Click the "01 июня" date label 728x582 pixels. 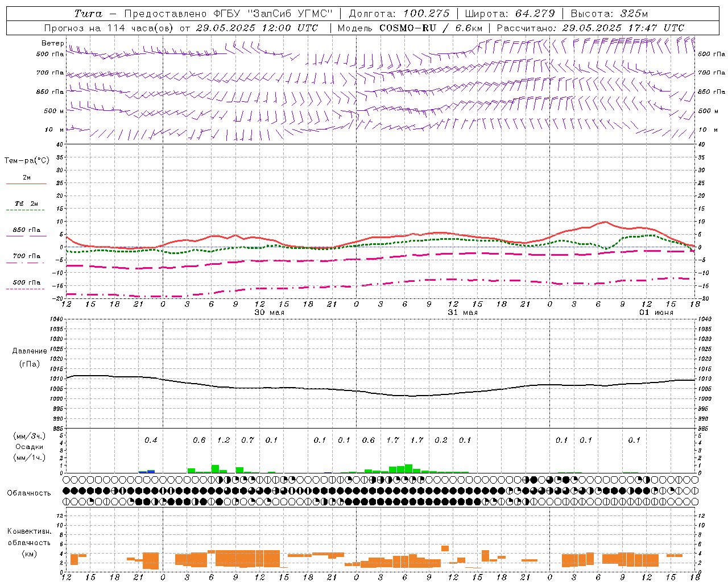(656, 313)
